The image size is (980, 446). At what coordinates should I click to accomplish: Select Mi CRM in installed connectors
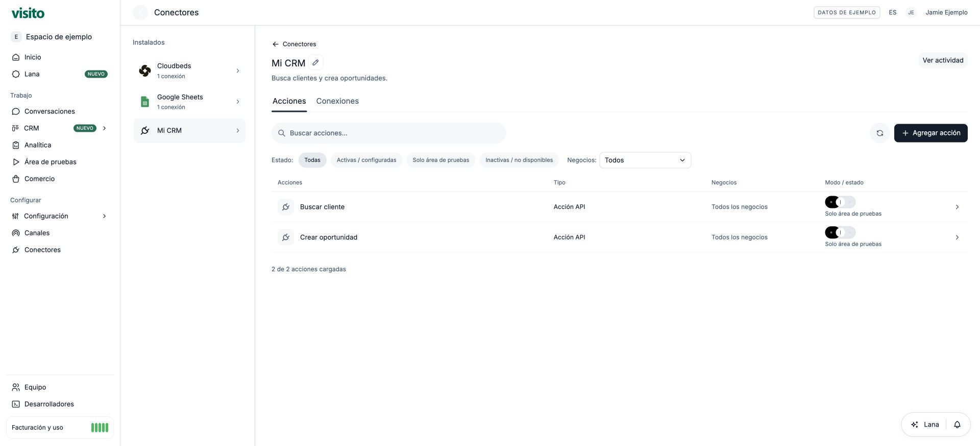click(x=189, y=130)
